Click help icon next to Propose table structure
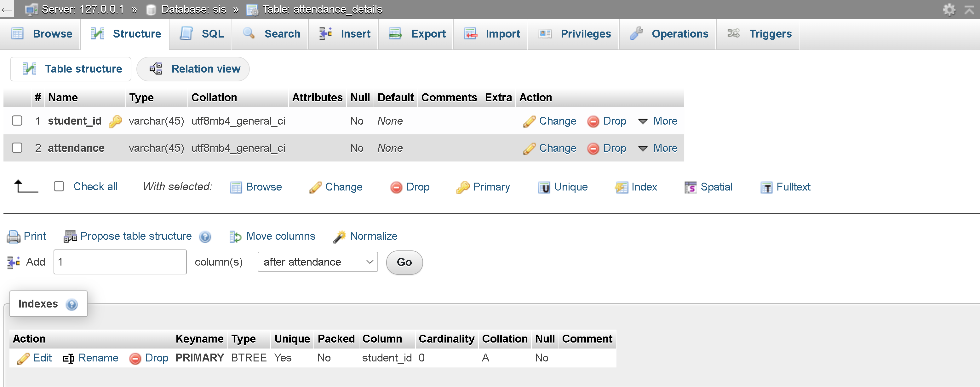980x387 pixels. 205,237
